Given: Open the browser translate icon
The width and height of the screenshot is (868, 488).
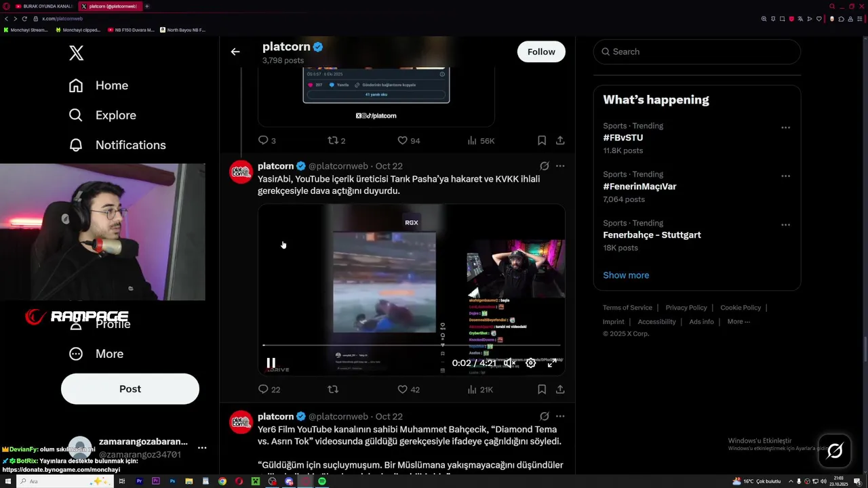Looking at the screenshot, I should tap(800, 19).
